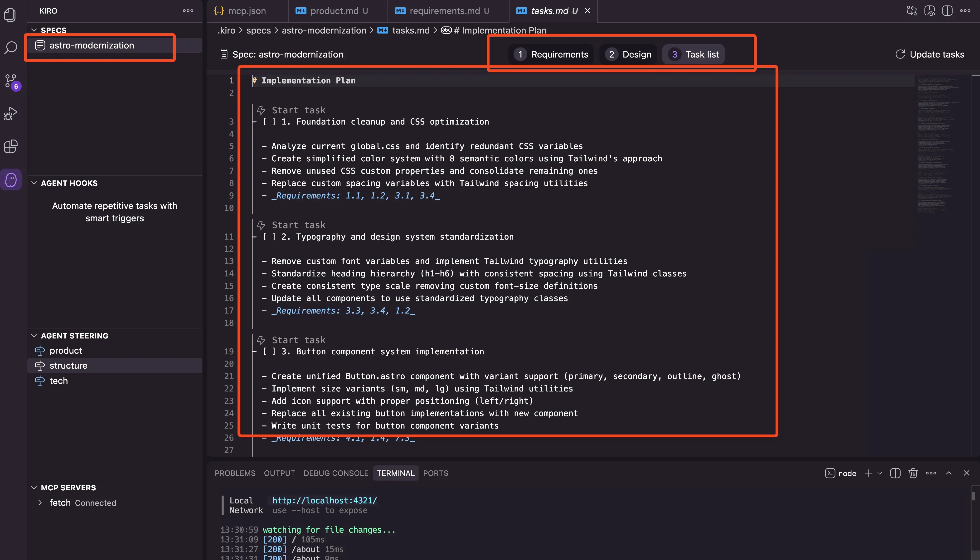This screenshot has width=980, height=560.
Task: Open the Extensions icon in the activity bar
Action: [10, 147]
